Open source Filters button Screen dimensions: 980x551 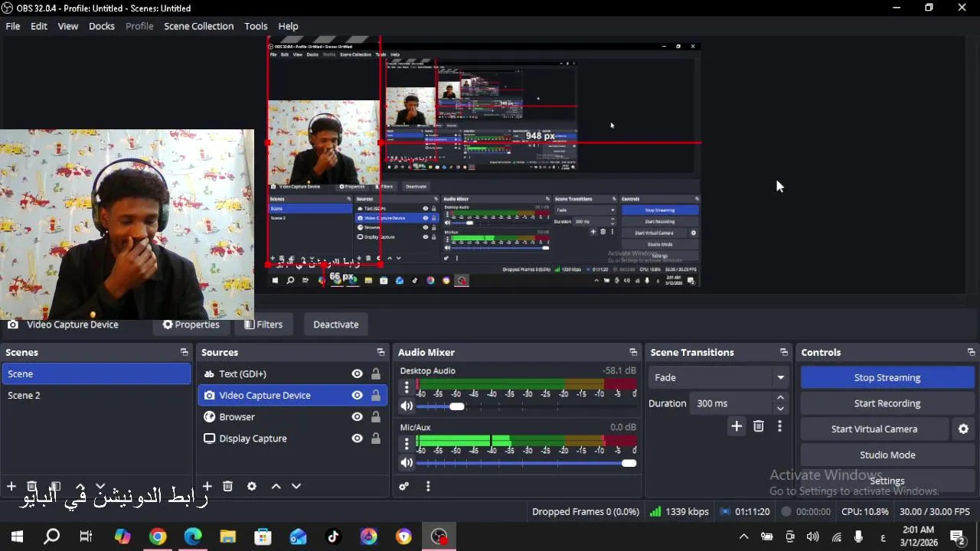[263, 324]
